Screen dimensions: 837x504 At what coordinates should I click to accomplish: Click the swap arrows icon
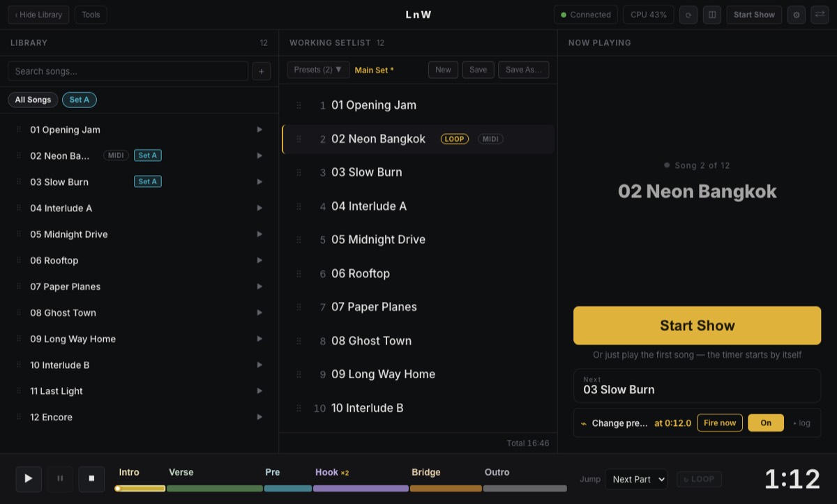click(820, 15)
